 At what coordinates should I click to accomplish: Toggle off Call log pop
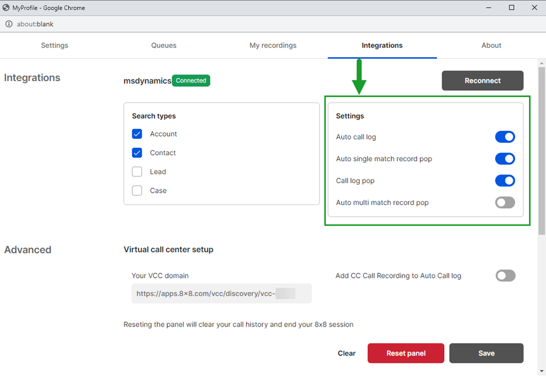point(505,181)
